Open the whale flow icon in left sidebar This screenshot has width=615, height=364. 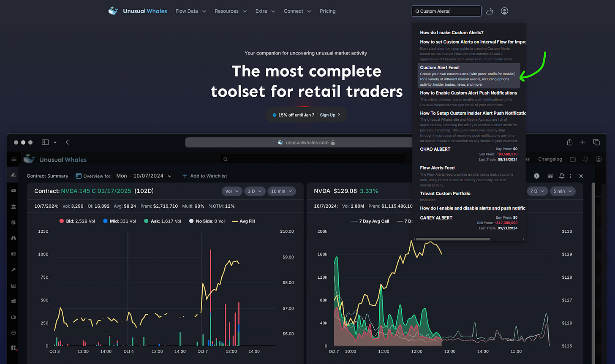coord(14,175)
